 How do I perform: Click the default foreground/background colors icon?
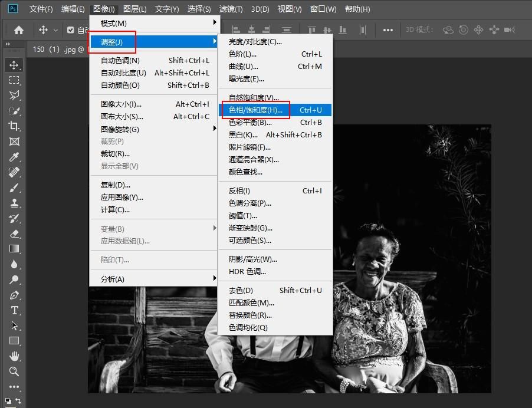click(8, 401)
